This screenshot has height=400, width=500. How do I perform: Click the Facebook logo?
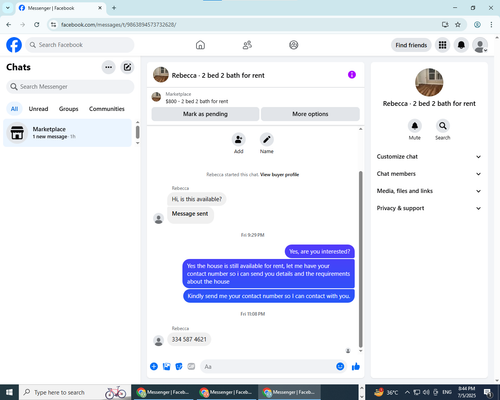click(14, 45)
